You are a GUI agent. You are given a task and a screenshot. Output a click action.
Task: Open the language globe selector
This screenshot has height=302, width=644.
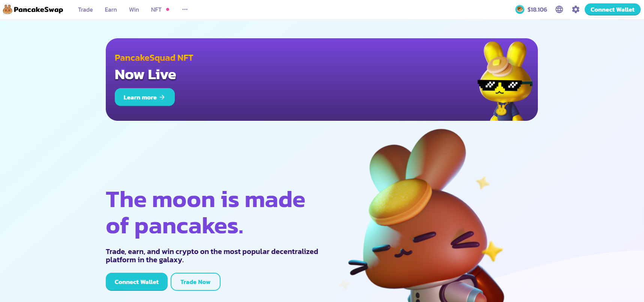(x=559, y=9)
